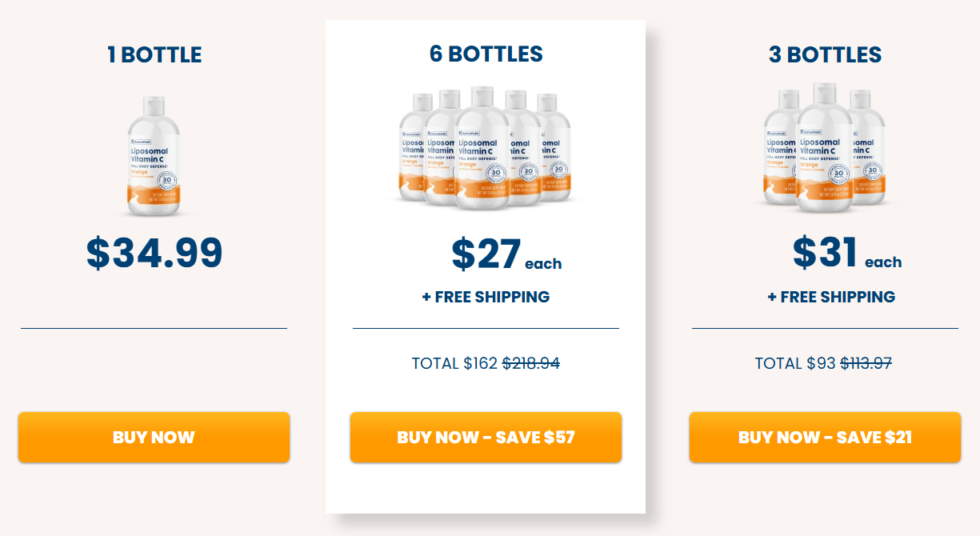
Task: Click the BUY NOW button for 1 bottle
Action: pyautogui.click(x=153, y=438)
